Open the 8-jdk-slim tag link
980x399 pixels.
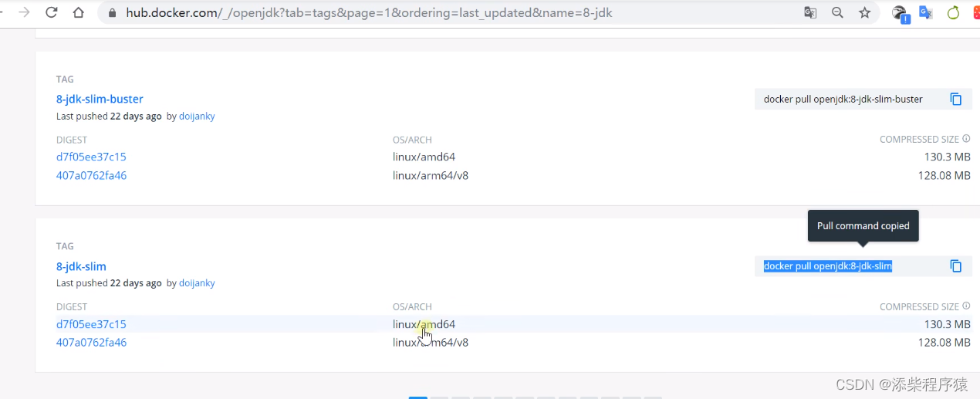(x=81, y=266)
